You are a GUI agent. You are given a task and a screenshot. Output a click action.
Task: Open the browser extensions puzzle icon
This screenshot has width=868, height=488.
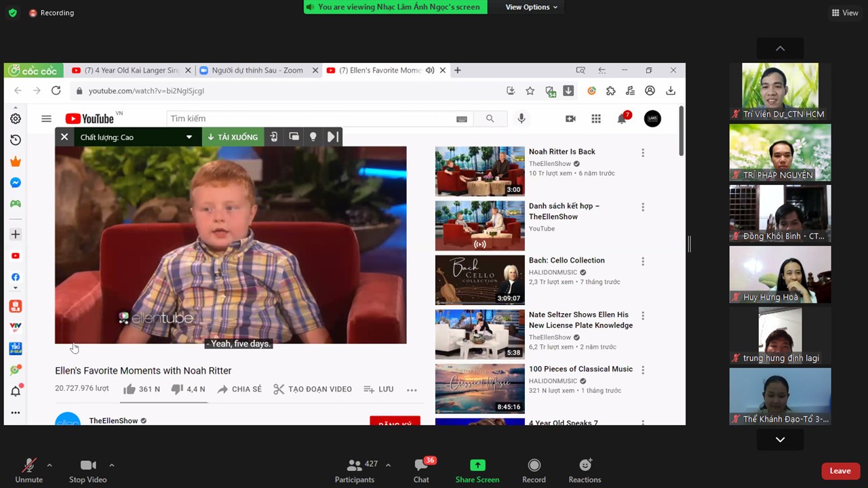click(x=611, y=91)
